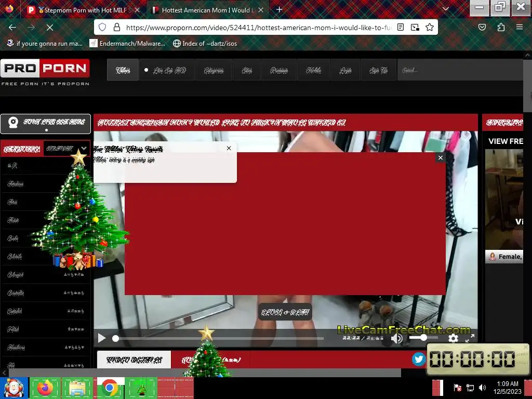The image size is (532, 399).
Task: Open the Premium nav item
Action: (x=279, y=70)
